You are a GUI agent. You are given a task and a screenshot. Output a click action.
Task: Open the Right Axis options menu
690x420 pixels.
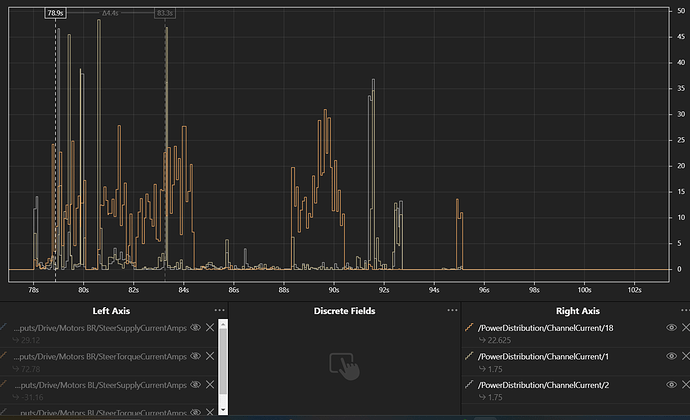tap(685, 310)
